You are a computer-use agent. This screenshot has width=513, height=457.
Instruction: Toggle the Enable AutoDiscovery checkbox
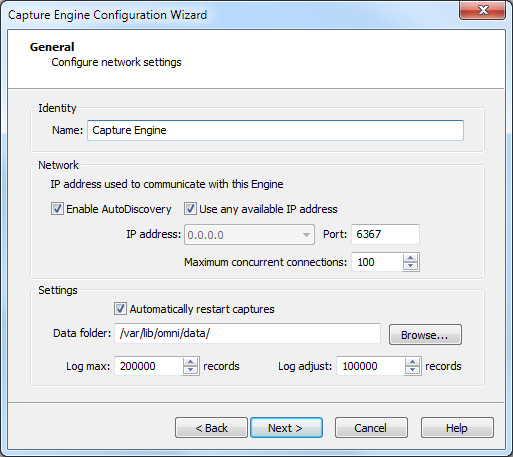57,209
